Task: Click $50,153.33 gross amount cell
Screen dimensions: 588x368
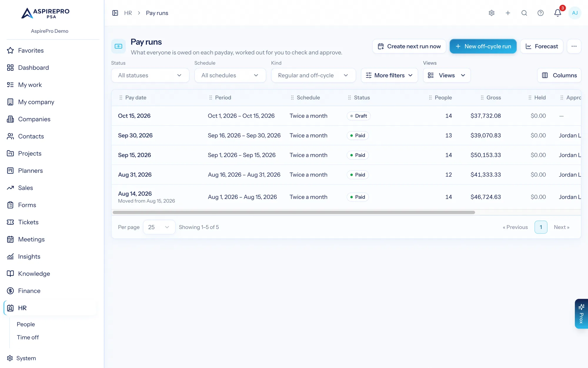Action: coord(485,155)
